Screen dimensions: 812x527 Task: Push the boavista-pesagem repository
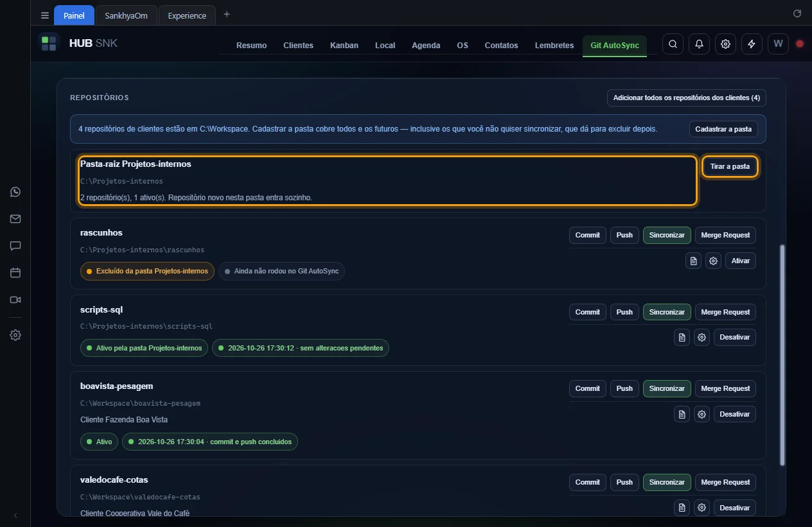[x=624, y=388]
